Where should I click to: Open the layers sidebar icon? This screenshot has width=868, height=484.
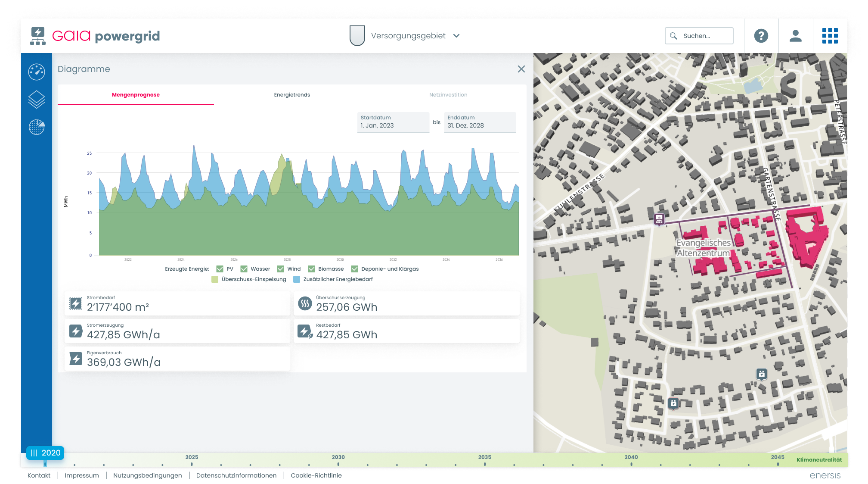[37, 100]
